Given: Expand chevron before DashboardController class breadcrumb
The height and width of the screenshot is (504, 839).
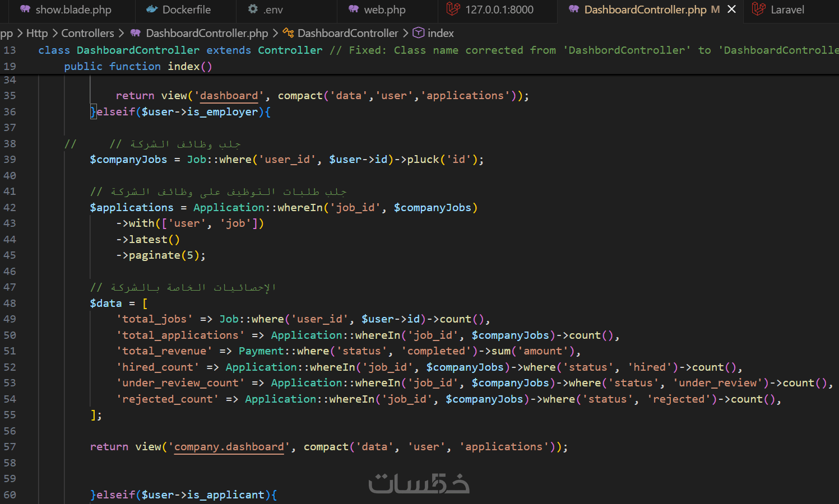Looking at the screenshot, I should [x=275, y=33].
